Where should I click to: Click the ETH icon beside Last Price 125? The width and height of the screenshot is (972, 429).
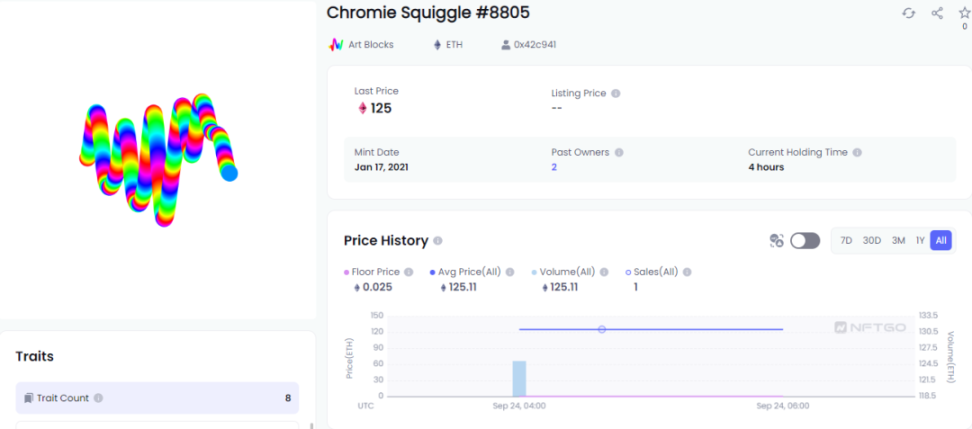(362, 108)
